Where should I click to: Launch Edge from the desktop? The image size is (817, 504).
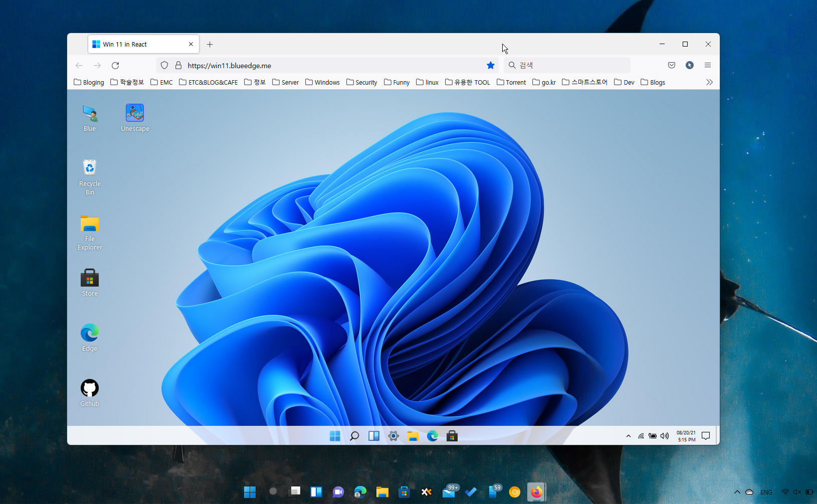click(x=90, y=338)
